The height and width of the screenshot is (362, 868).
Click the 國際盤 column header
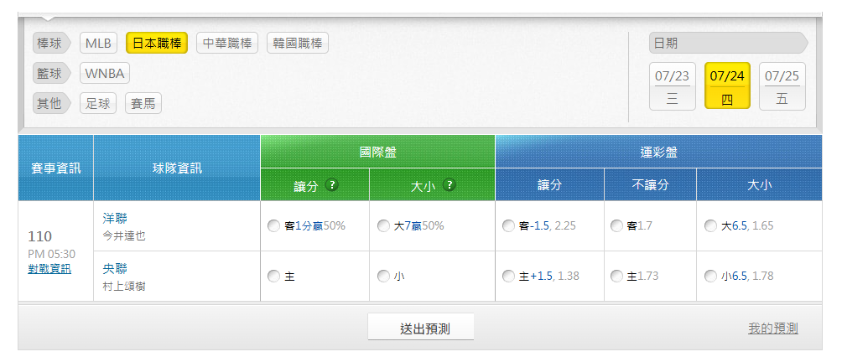point(377,152)
